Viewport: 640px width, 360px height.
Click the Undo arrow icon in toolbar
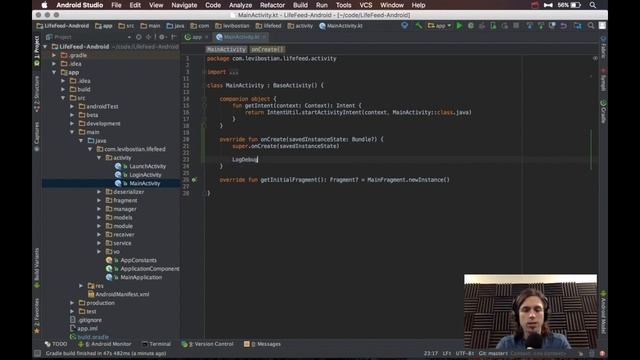pos(564,26)
